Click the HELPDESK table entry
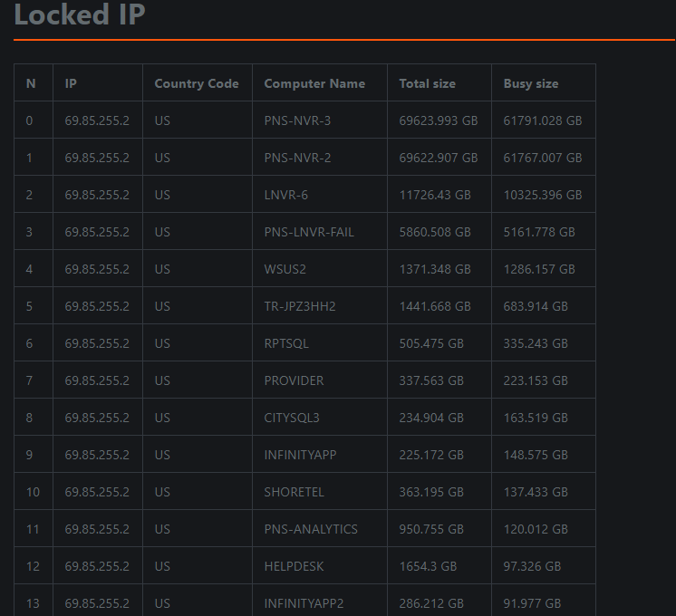This screenshot has height=616, width=676. [294, 566]
